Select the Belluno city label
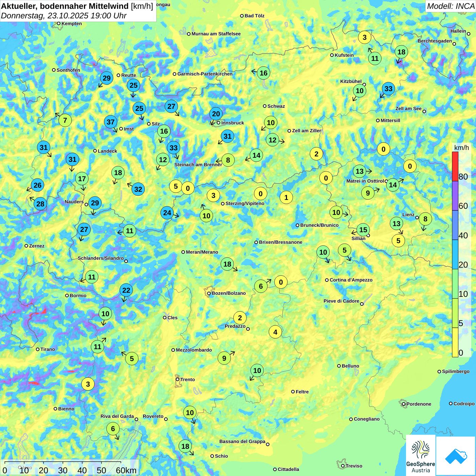 [x=350, y=366]
